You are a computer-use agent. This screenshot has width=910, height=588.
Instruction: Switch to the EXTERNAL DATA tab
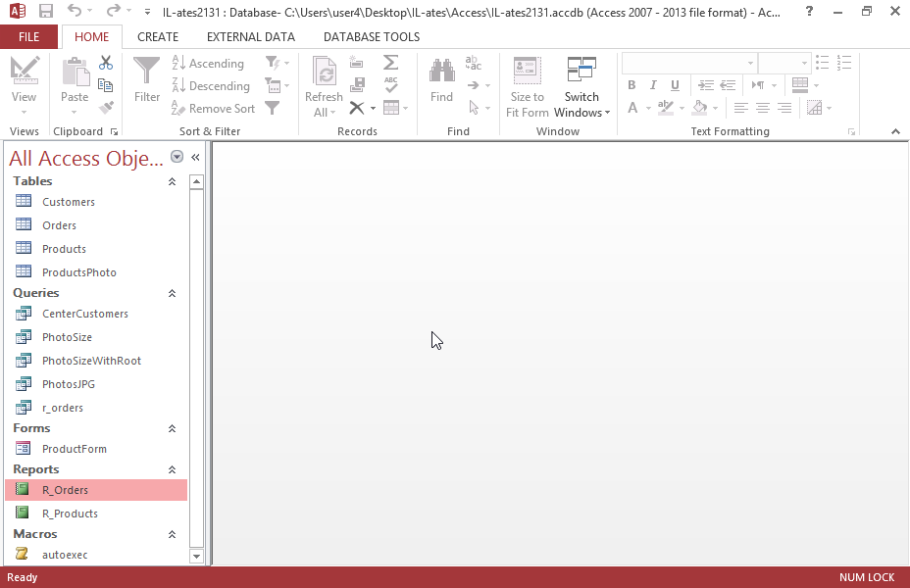point(251,37)
